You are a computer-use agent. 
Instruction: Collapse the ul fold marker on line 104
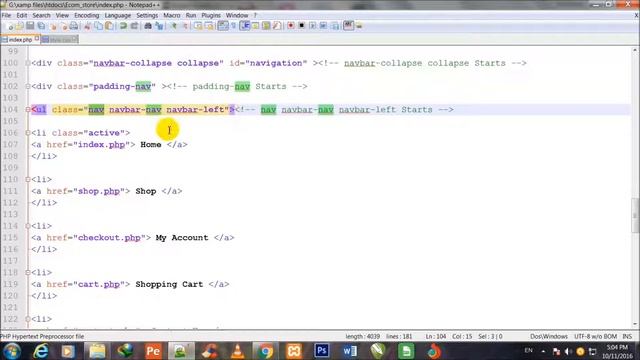pyautogui.click(x=28, y=110)
